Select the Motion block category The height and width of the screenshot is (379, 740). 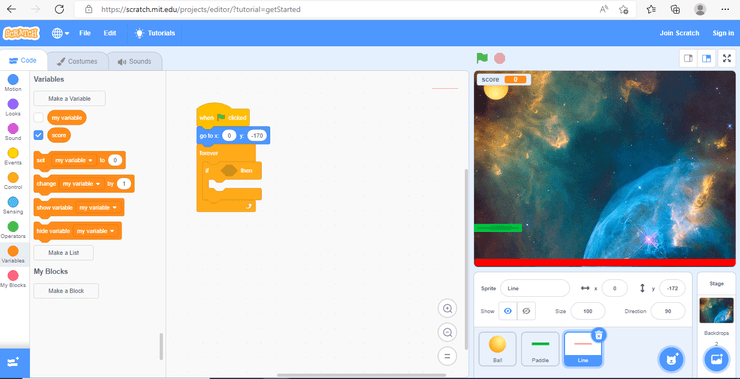point(13,83)
